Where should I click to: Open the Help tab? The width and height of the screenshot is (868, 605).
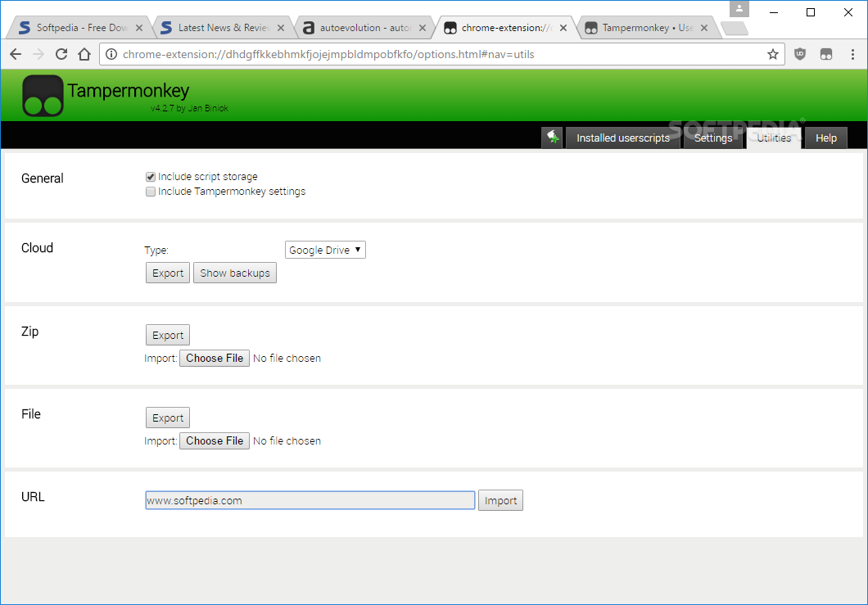pos(826,138)
